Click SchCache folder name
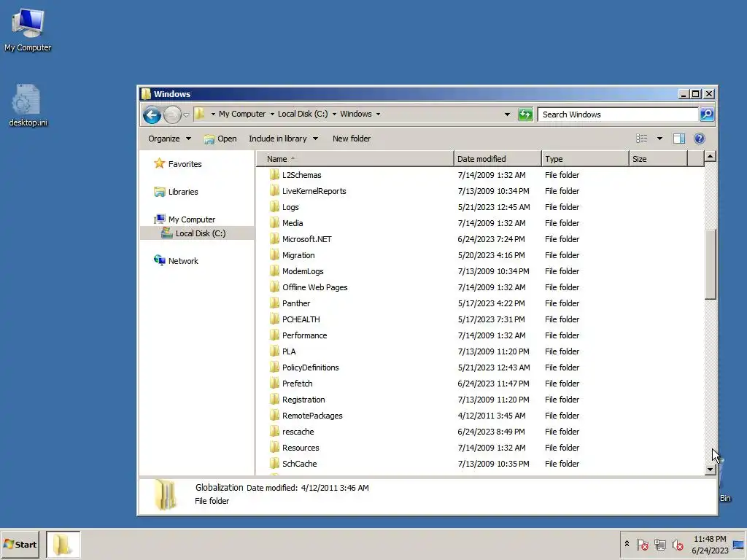 [299, 464]
